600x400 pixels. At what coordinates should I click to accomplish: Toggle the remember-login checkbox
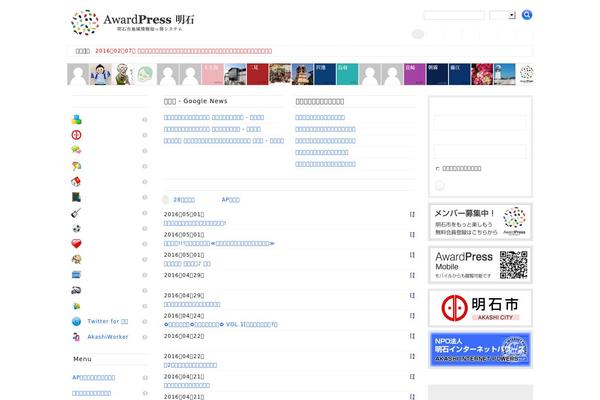[438, 169]
